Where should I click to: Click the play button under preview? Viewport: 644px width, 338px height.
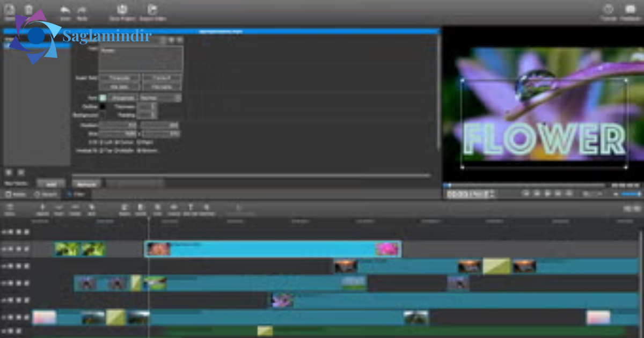547,194
